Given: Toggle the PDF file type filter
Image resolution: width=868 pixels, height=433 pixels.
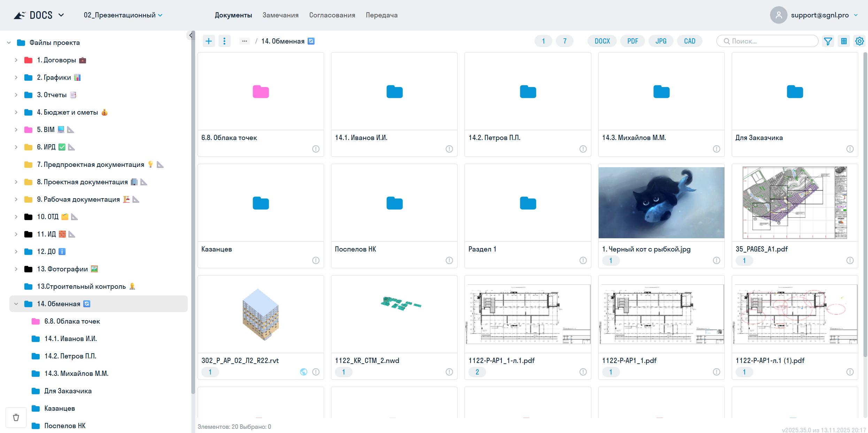Looking at the screenshot, I should (x=632, y=41).
